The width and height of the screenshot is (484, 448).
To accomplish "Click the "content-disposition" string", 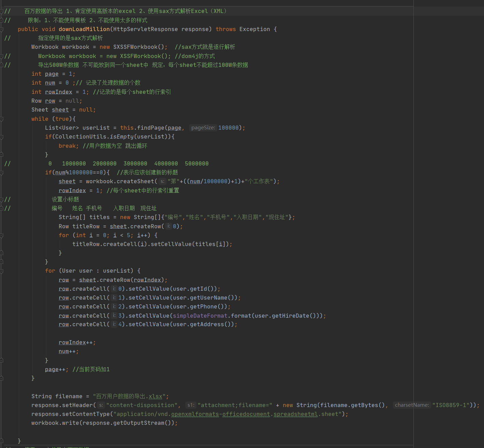I will pos(142,405).
